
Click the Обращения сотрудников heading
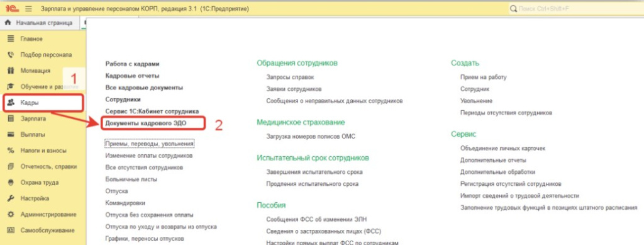[297, 64]
